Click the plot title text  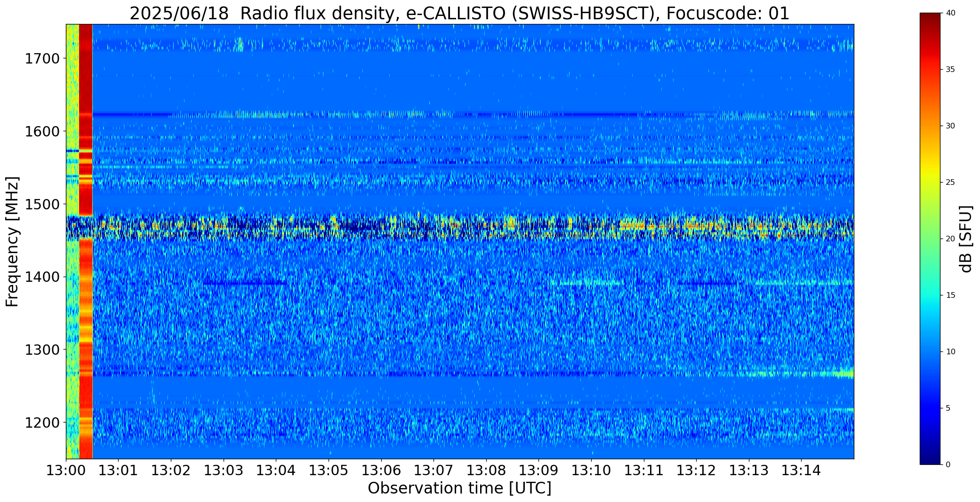point(459,13)
